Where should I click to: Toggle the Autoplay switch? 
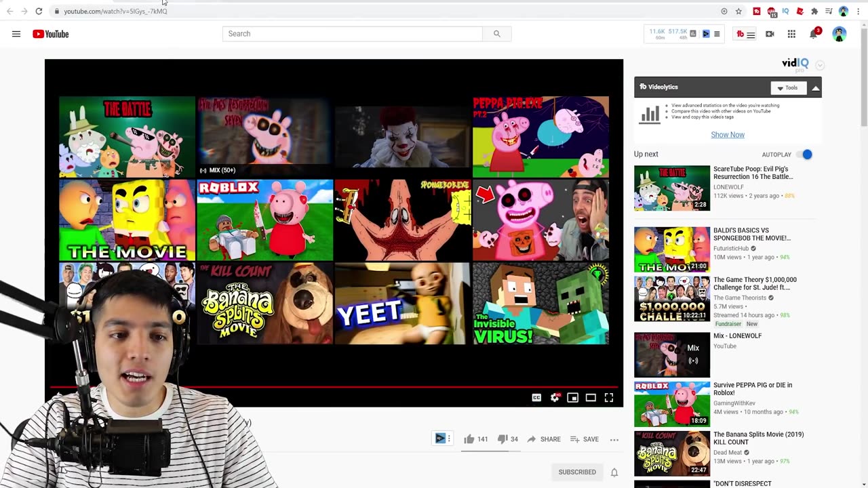coord(804,155)
